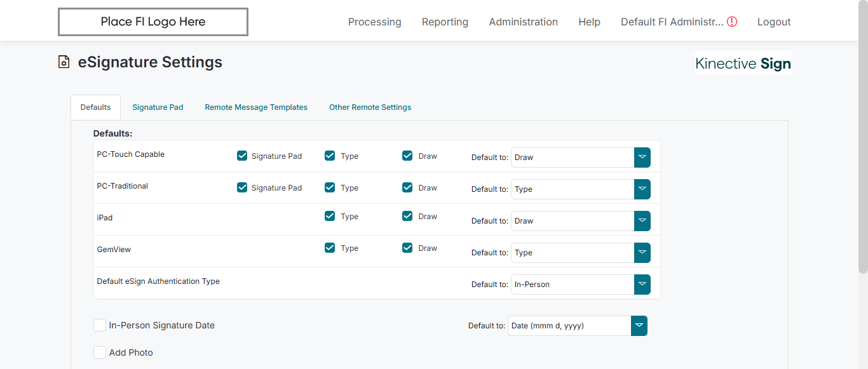Uncheck Signature Pad for PC-Touch Capable
This screenshot has height=369, width=868.
(242, 156)
